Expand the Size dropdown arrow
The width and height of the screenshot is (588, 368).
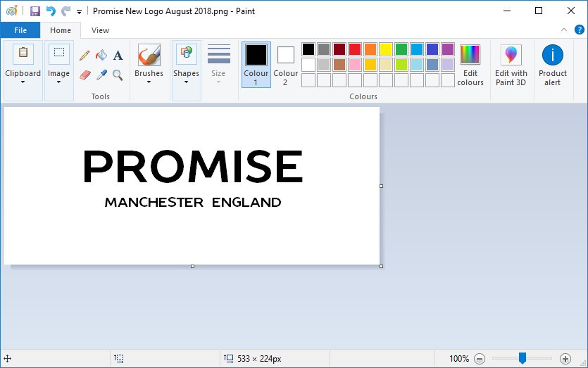[218, 82]
